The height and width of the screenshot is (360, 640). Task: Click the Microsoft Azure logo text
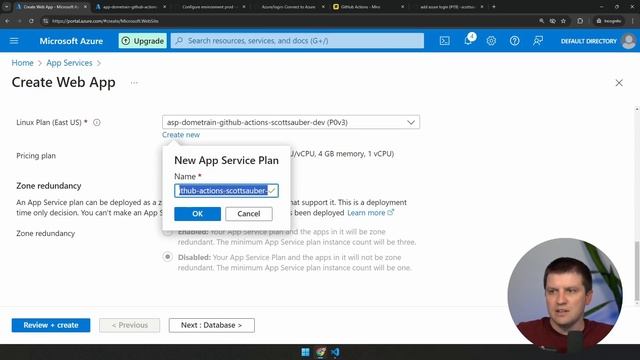(x=71, y=41)
